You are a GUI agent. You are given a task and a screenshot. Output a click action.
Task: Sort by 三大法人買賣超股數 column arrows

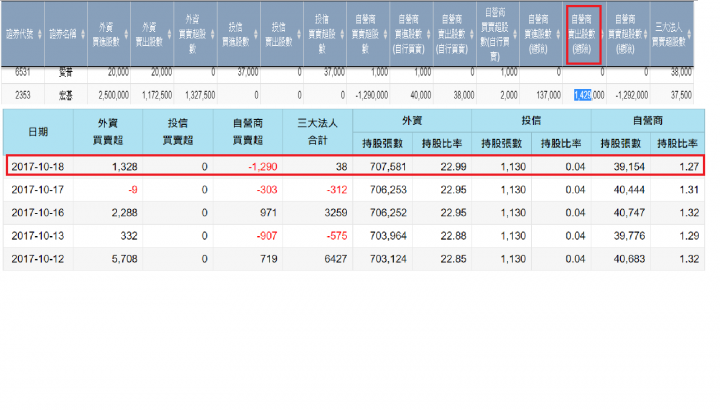(689, 34)
